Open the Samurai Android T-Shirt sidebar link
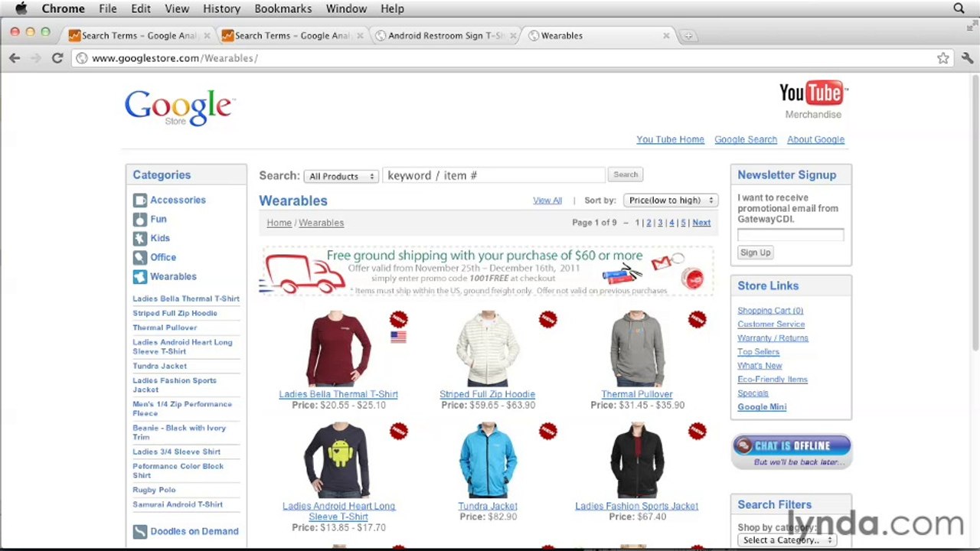 pos(178,504)
